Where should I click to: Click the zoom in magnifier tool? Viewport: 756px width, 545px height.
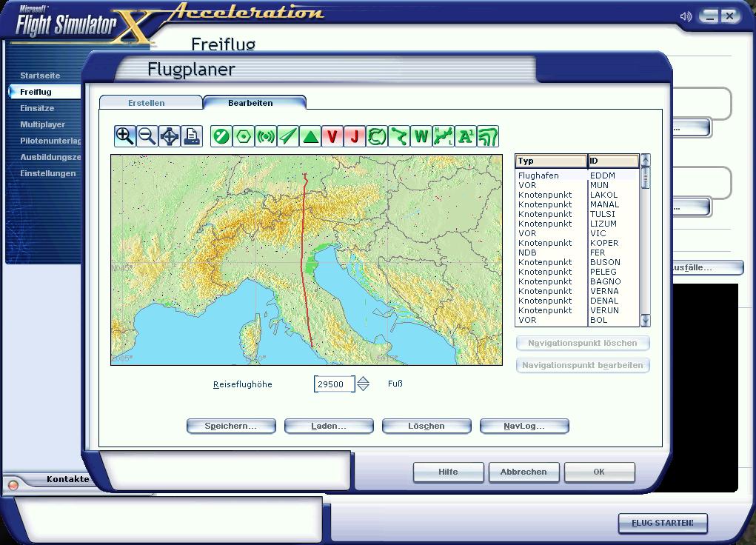pos(125,136)
